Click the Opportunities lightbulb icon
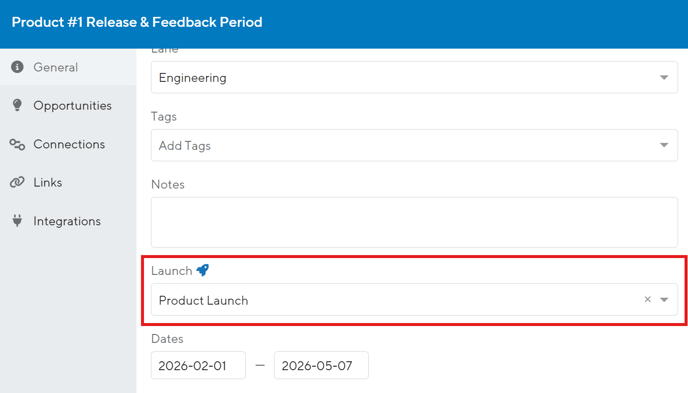 pos(17,105)
